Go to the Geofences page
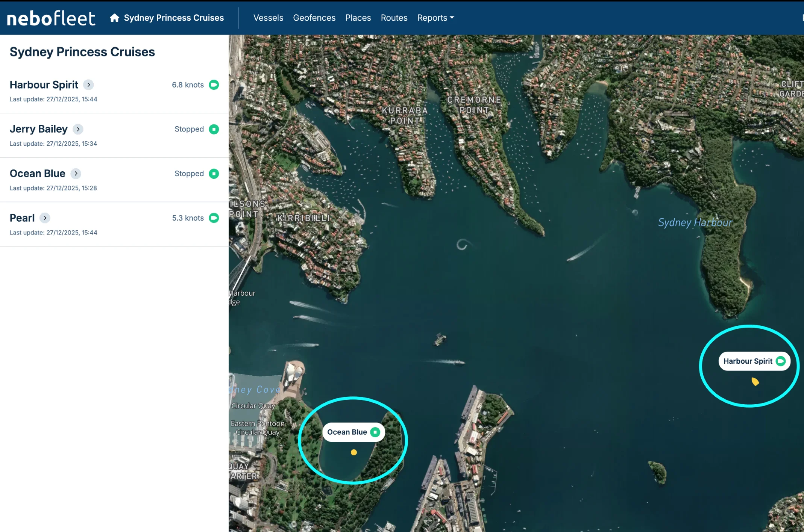 tap(314, 18)
